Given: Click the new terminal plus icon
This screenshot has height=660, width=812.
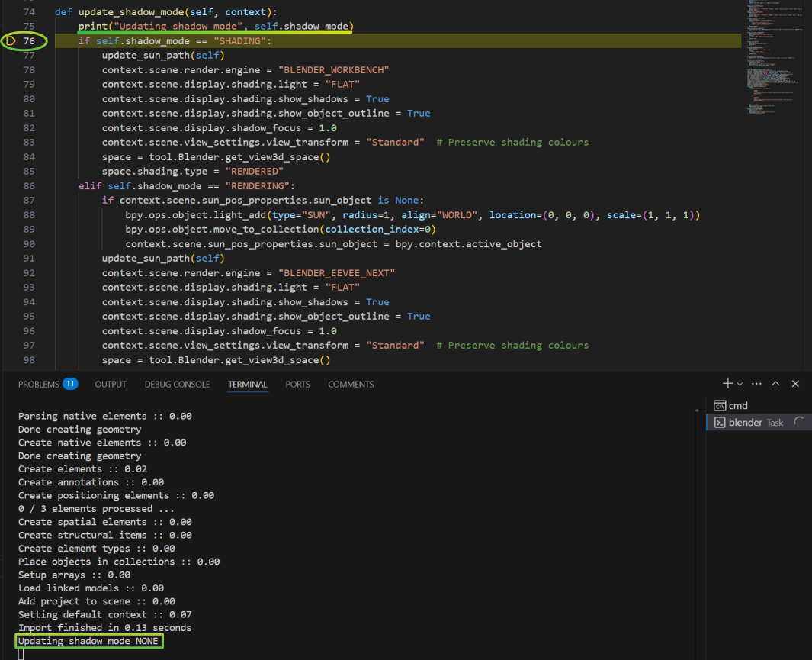Looking at the screenshot, I should [x=727, y=383].
